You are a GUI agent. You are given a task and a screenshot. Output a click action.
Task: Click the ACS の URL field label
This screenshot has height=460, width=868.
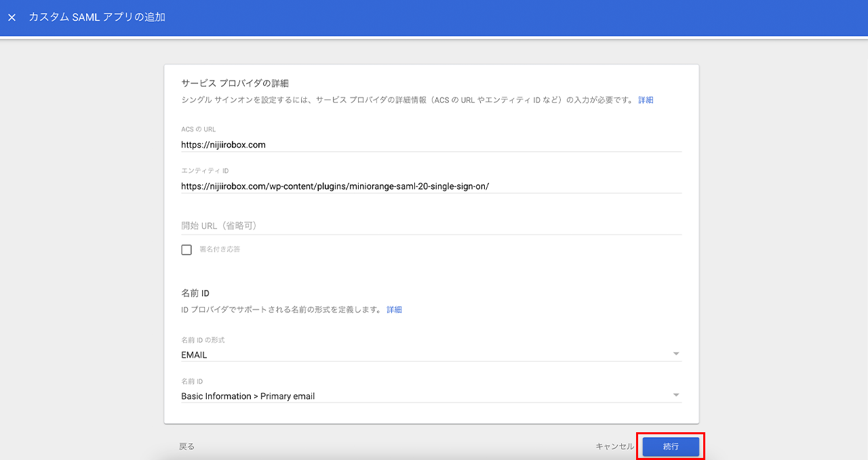click(198, 129)
